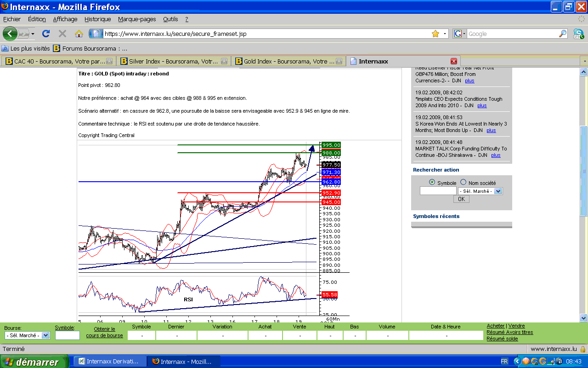588x368 pixels.
Task: Open the URL history dropdown arrow
Action: coord(445,34)
